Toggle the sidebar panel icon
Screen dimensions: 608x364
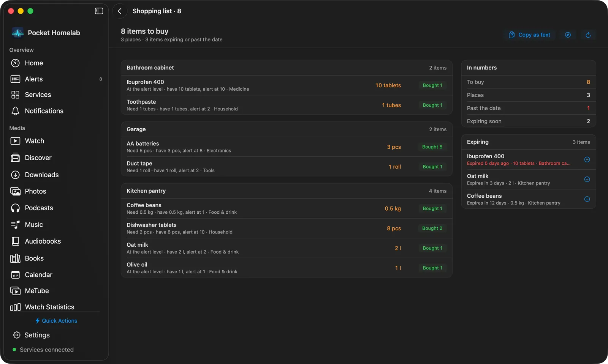point(99,11)
